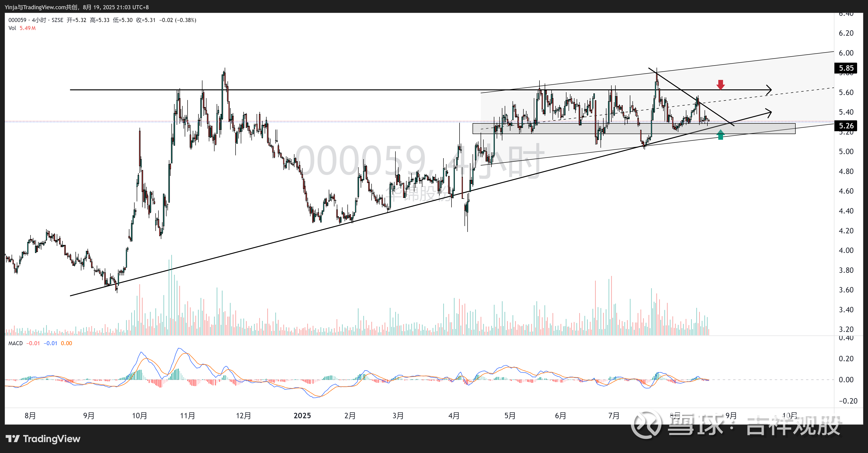Click the 5.00 price axis label
The image size is (868, 453).
point(846,152)
